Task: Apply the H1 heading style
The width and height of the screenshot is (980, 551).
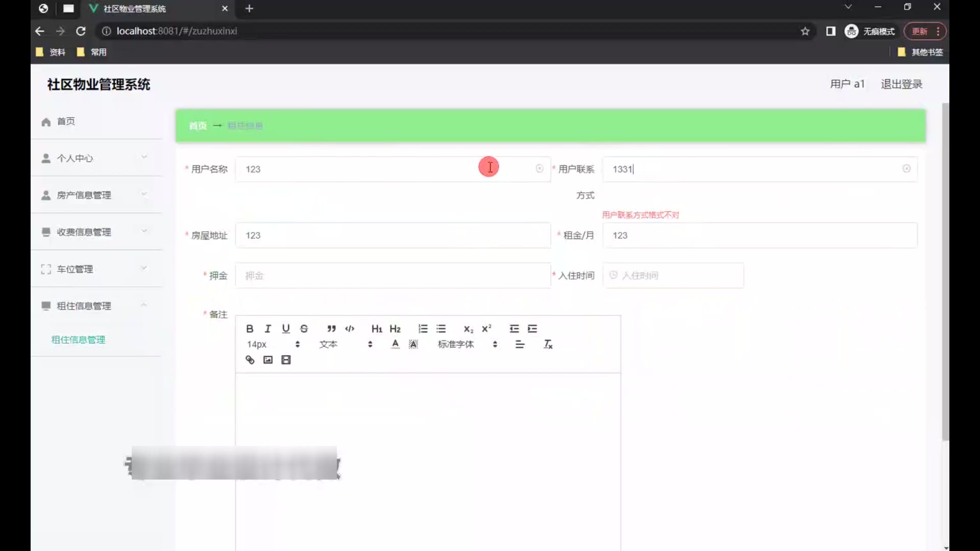Action: pos(377,329)
